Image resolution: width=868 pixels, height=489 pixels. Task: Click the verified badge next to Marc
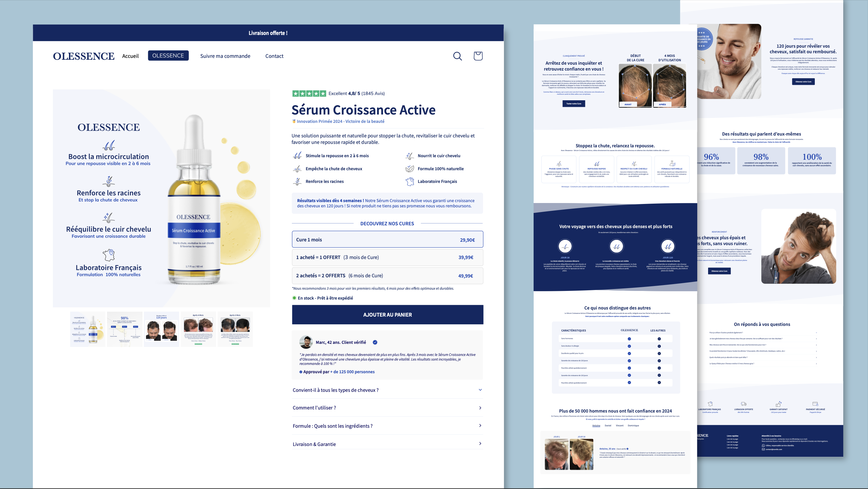tap(375, 342)
